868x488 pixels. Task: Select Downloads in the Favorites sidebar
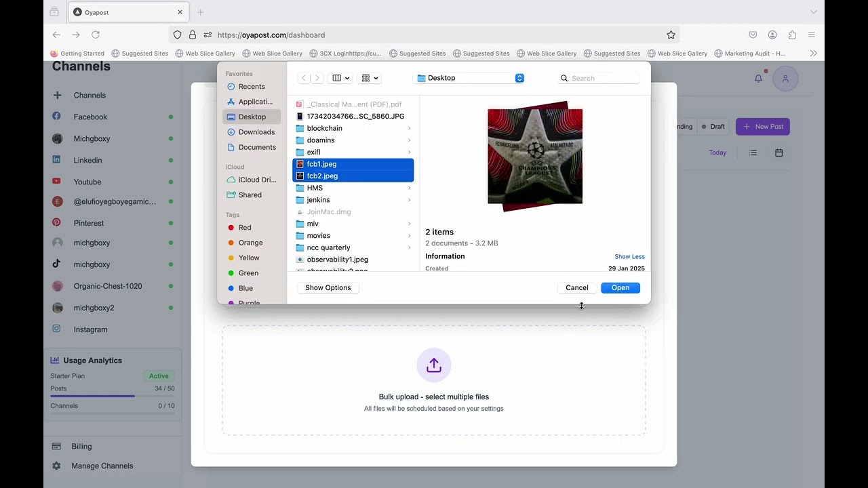pos(252,132)
